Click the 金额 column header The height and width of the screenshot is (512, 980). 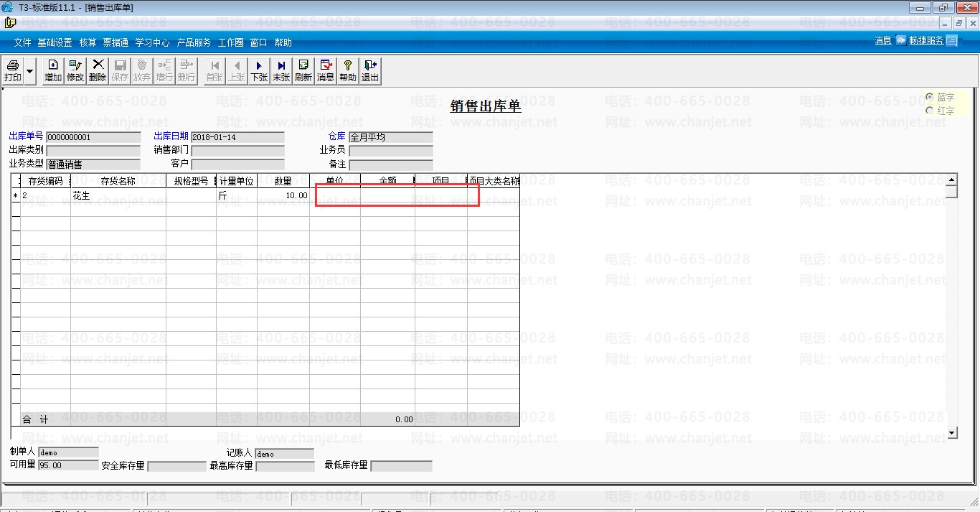(387, 181)
